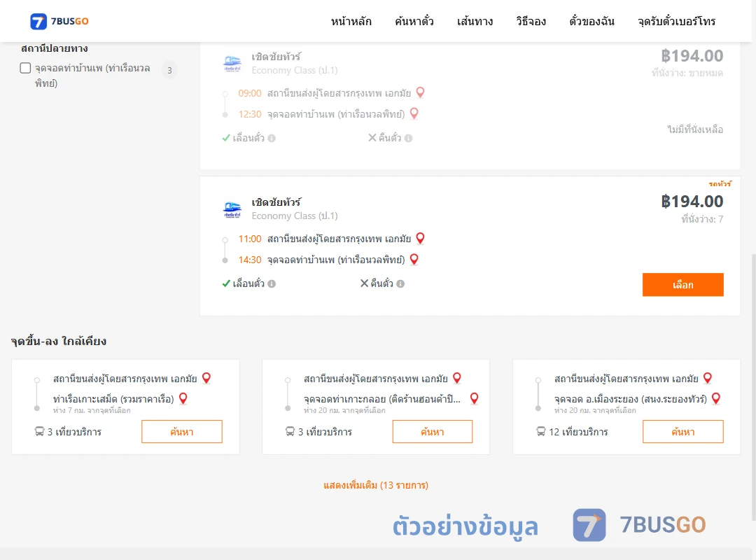Click map pin for Ekkamai in เมืองระยอง card
The height and width of the screenshot is (560, 756).
point(708,378)
